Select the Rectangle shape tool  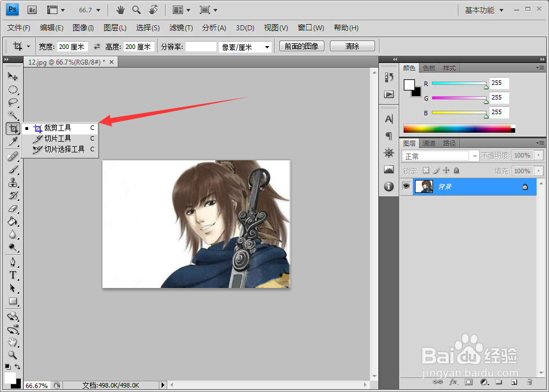click(13, 301)
